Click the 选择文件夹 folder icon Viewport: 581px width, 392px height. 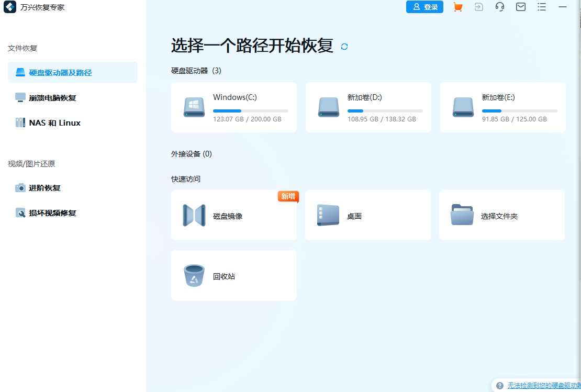(462, 215)
